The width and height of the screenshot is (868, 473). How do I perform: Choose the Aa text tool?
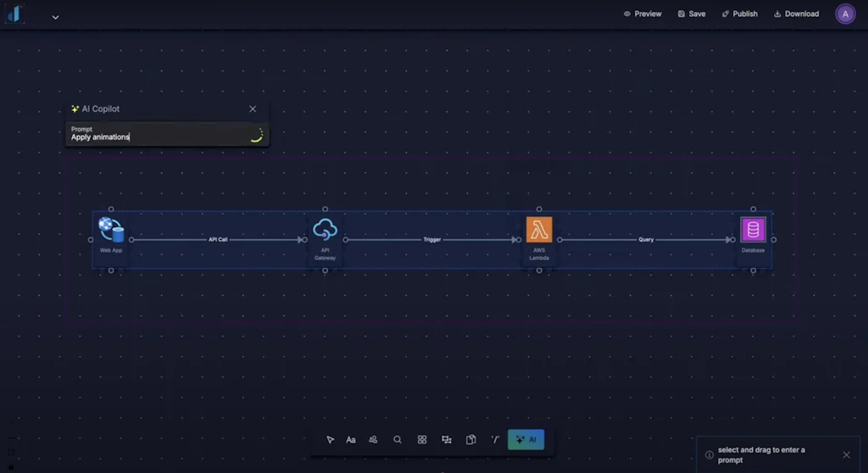[351, 440]
